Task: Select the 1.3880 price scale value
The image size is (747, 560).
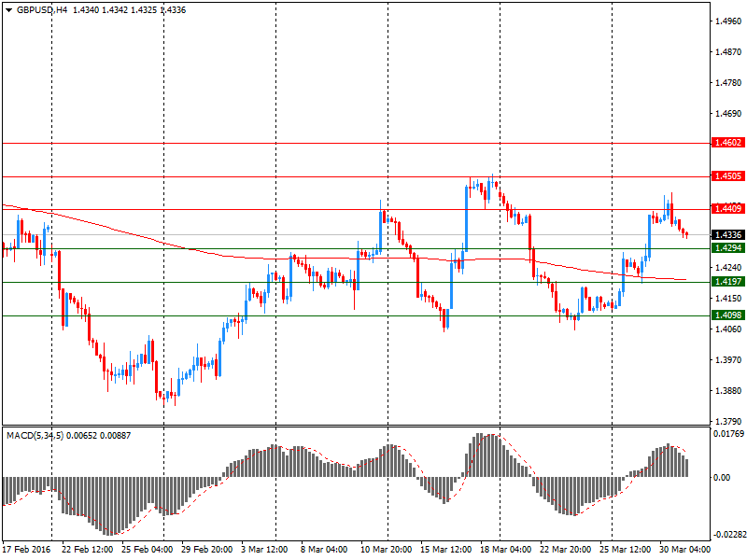Action: pyautogui.click(x=728, y=391)
